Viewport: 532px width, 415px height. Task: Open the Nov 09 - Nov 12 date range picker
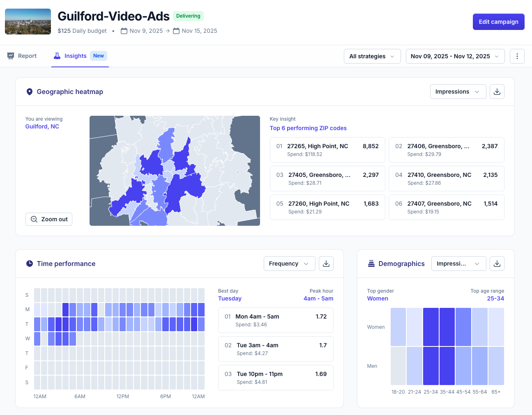pyautogui.click(x=455, y=56)
